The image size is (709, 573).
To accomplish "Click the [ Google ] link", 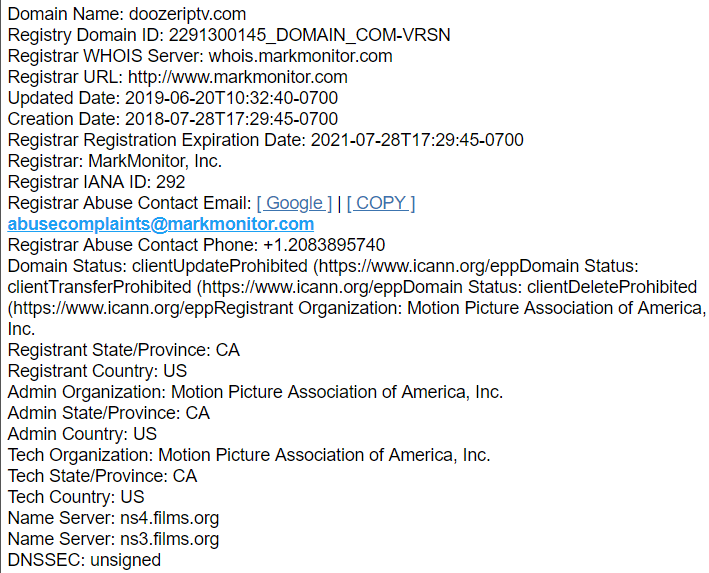I will 294,203.
